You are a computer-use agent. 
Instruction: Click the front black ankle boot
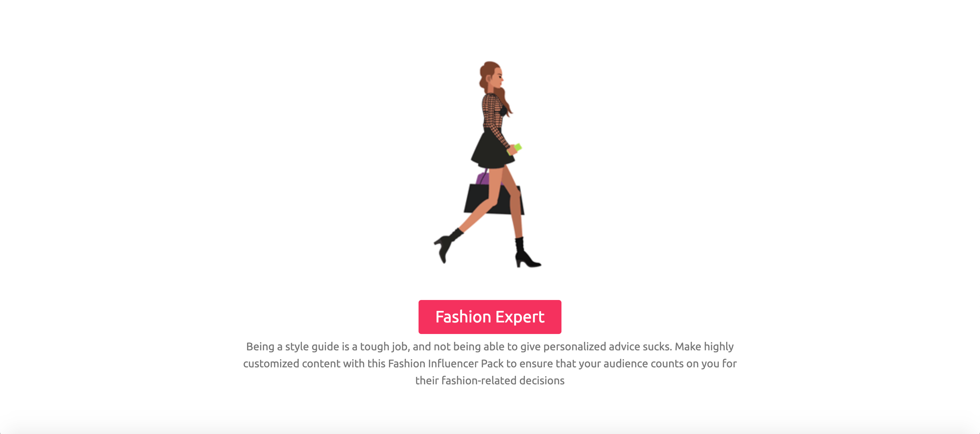(x=526, y=253)
